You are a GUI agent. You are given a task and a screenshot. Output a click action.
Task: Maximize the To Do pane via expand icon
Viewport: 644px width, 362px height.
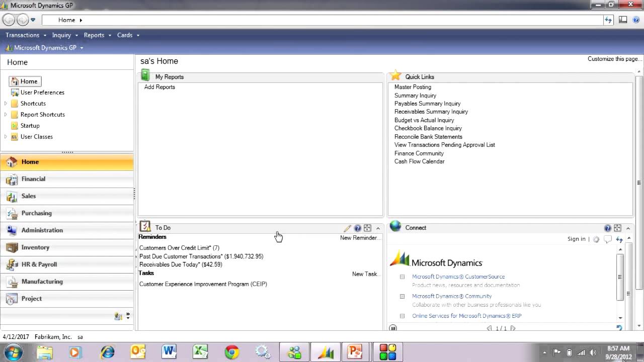pyautogui.click(x=367, y=228)
